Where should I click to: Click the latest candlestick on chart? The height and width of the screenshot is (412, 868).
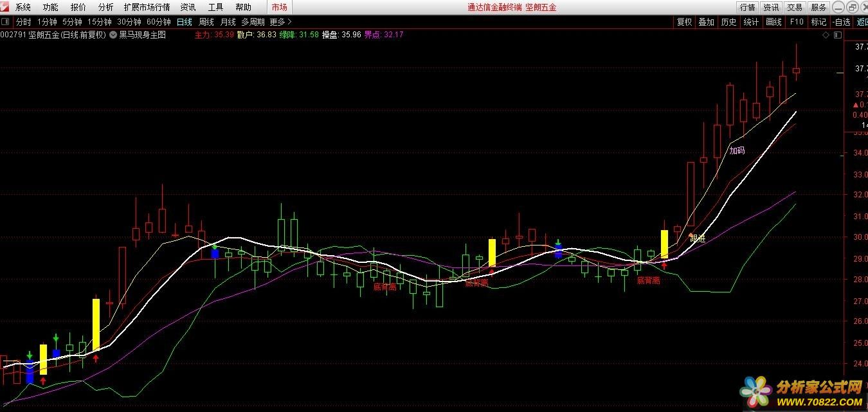[796, 69]
